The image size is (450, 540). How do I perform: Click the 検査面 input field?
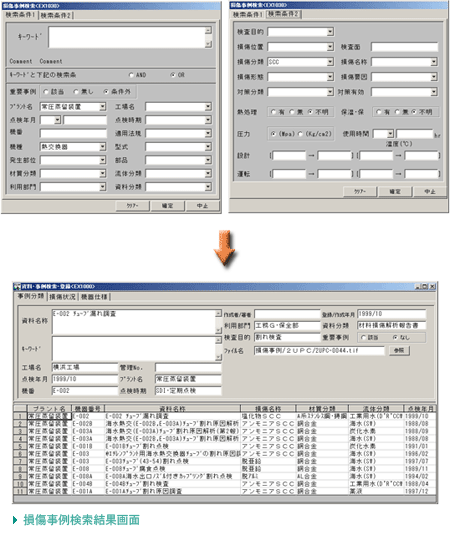[404, 47]
